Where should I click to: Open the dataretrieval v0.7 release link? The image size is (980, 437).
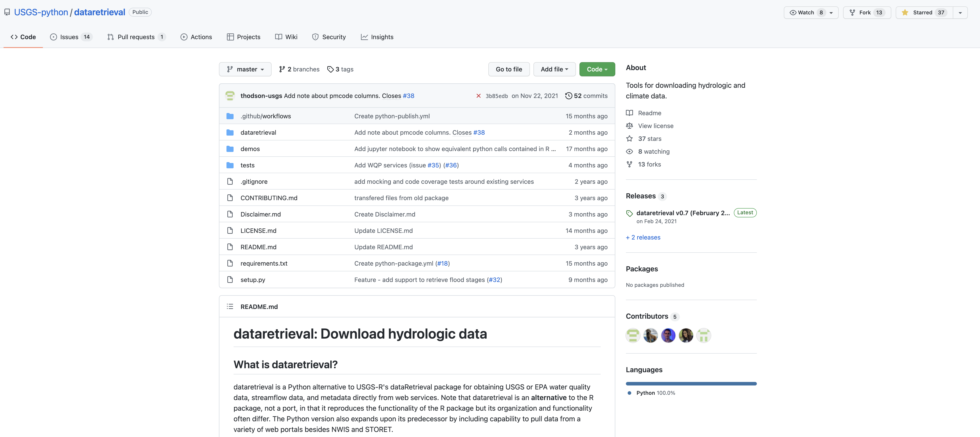point(683,213)
